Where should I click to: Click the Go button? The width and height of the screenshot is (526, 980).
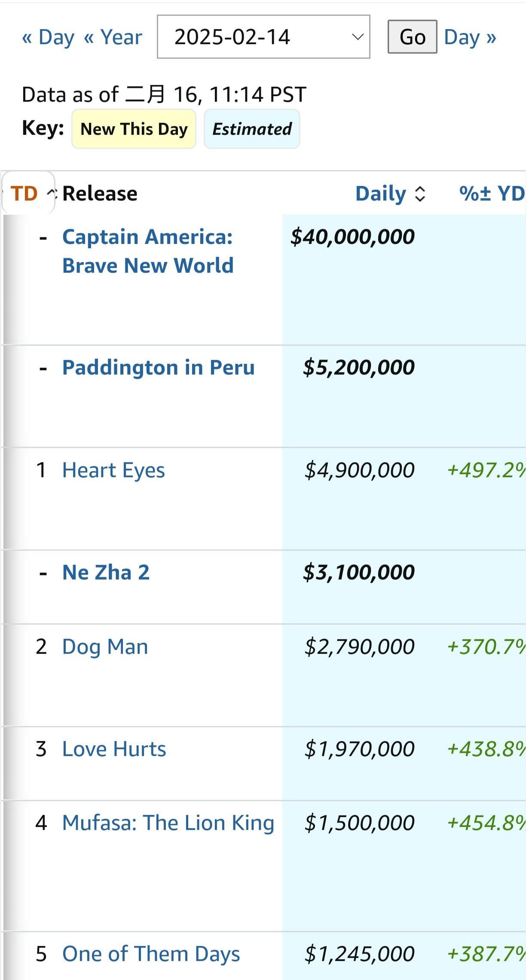413,37
